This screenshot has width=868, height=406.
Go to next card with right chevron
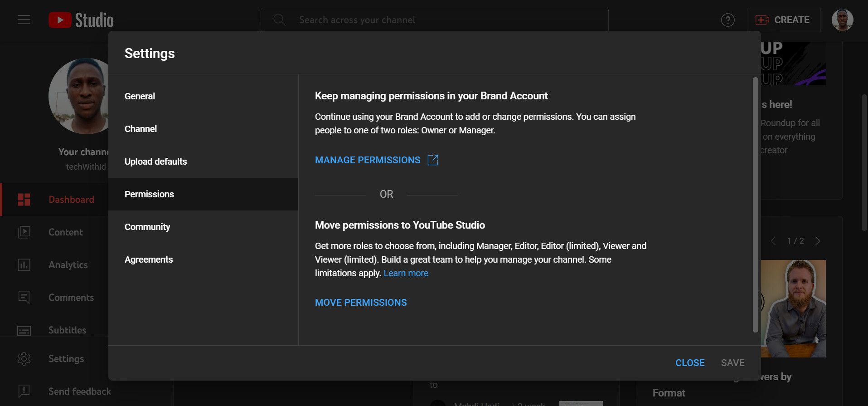pyautogui.click(x=818, y=241)
